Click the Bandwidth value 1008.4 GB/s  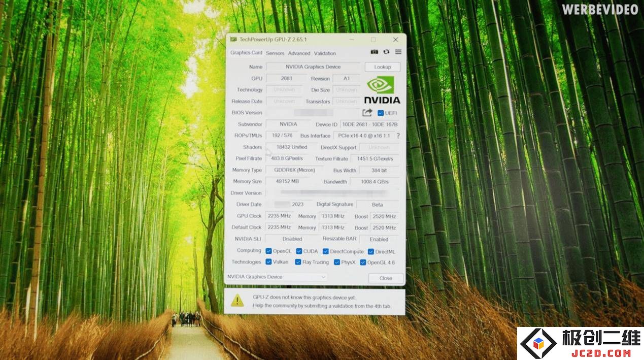375,182
